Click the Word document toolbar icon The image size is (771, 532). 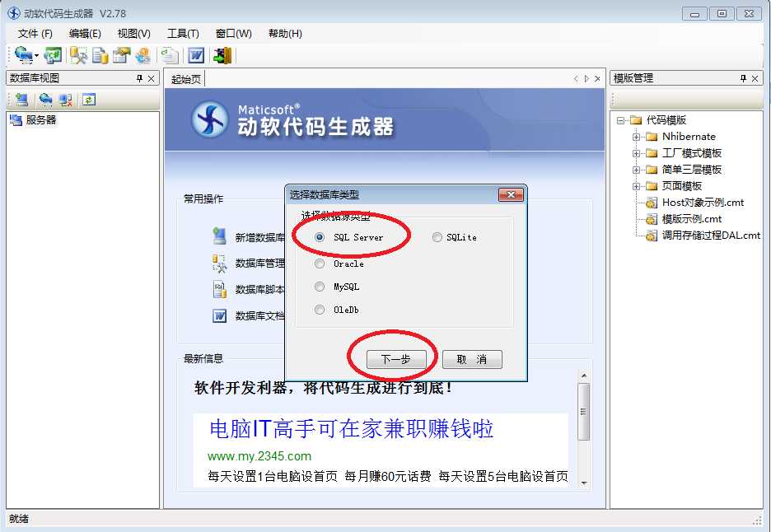196,55
